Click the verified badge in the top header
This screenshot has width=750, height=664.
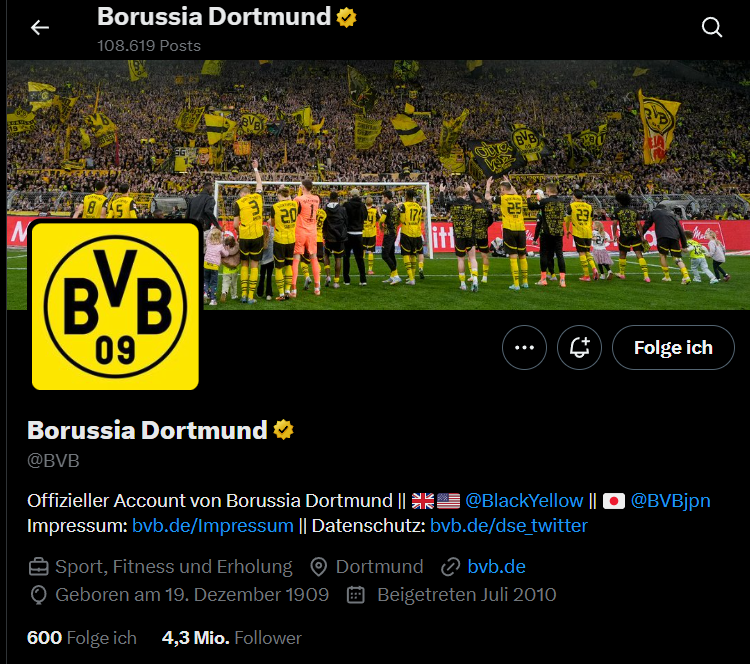pos(346,17)
